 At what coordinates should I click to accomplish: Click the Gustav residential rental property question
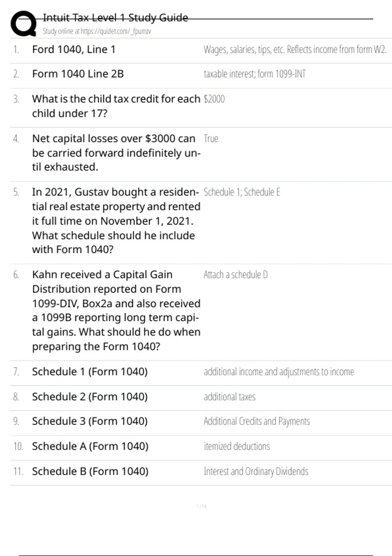coord(116,221)
